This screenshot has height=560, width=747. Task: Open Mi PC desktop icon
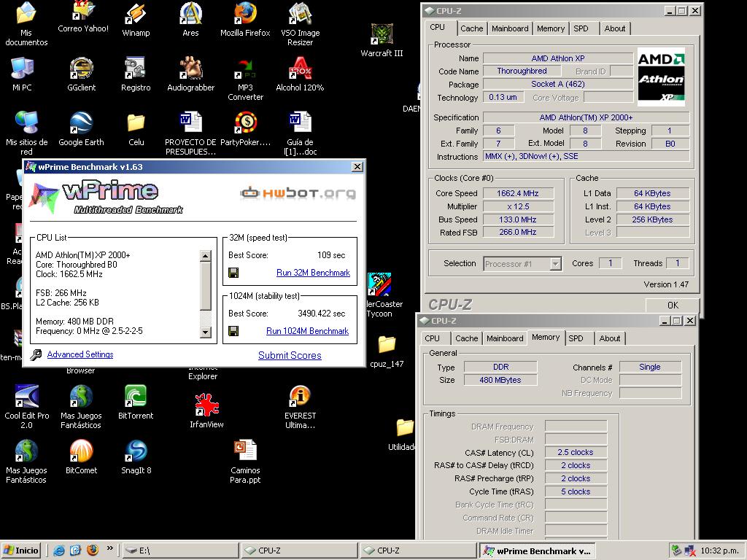click(x=22, y=74)
